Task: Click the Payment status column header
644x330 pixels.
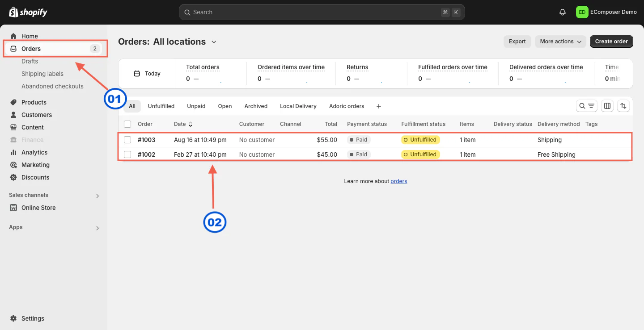Action: click(367, 124)
